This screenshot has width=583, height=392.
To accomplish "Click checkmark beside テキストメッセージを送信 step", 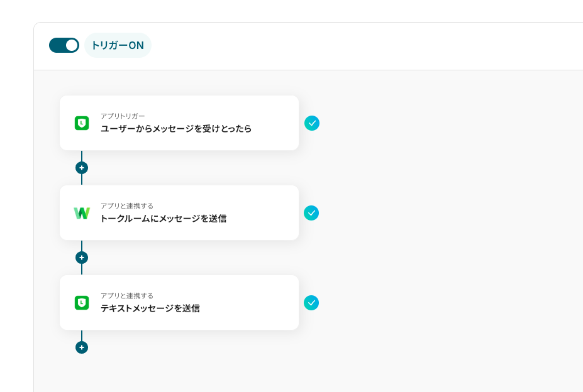I will click(311, 303).
